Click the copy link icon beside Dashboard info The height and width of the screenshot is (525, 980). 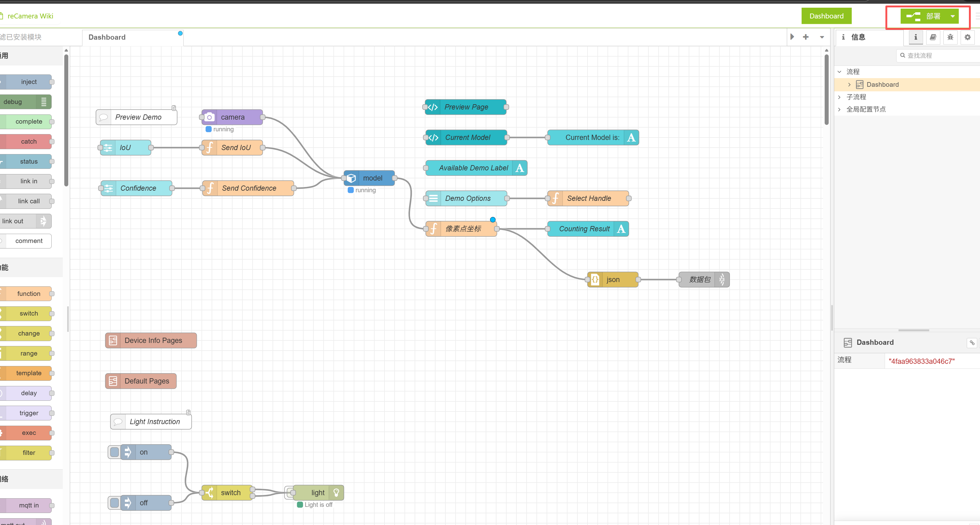coord(972,343)
